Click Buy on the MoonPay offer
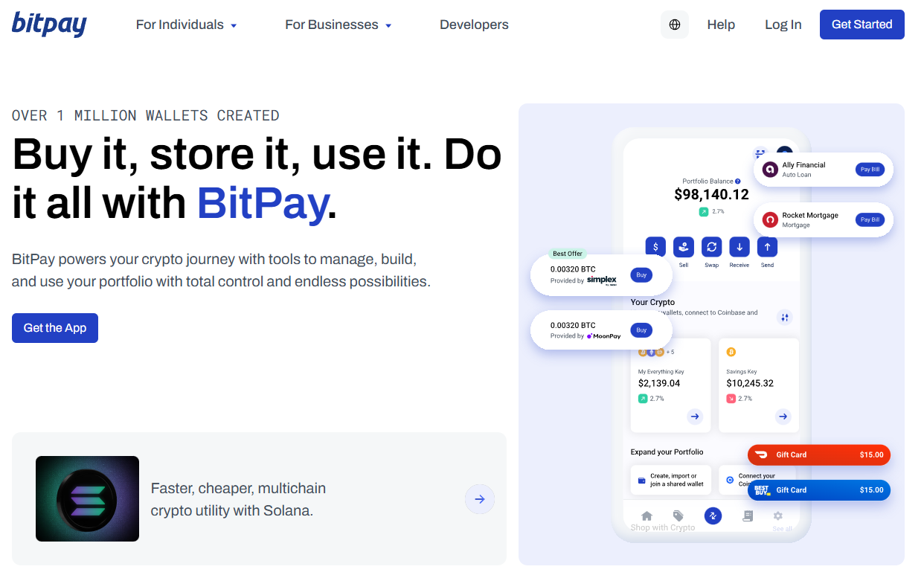Viewport: 924px width, 578px height. click(641, 330)
